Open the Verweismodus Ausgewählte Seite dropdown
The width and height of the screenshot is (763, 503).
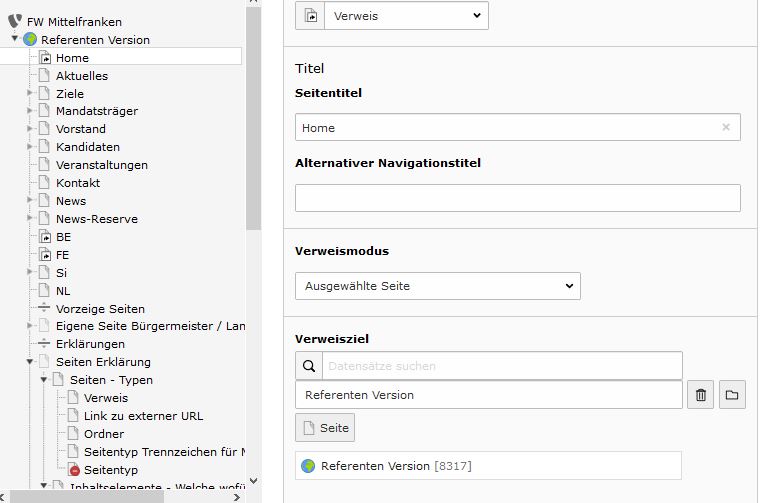pos(437,286)
